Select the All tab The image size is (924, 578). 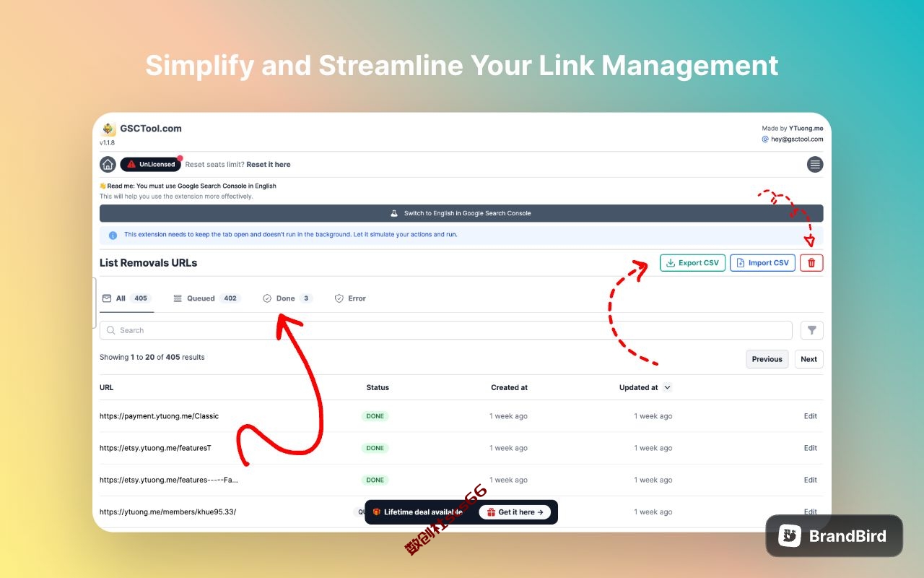point(126,298)
